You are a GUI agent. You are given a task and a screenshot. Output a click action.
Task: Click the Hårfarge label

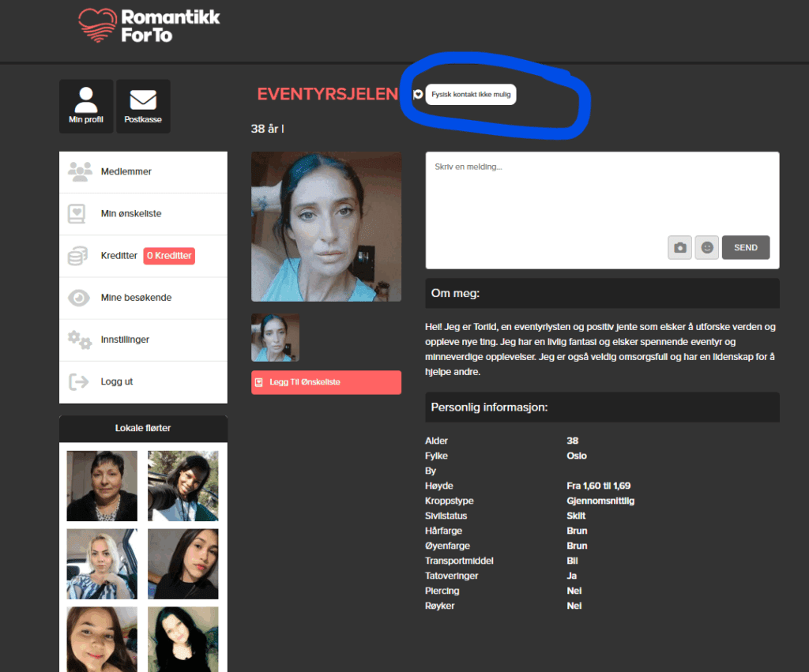(x=444, y=531)
